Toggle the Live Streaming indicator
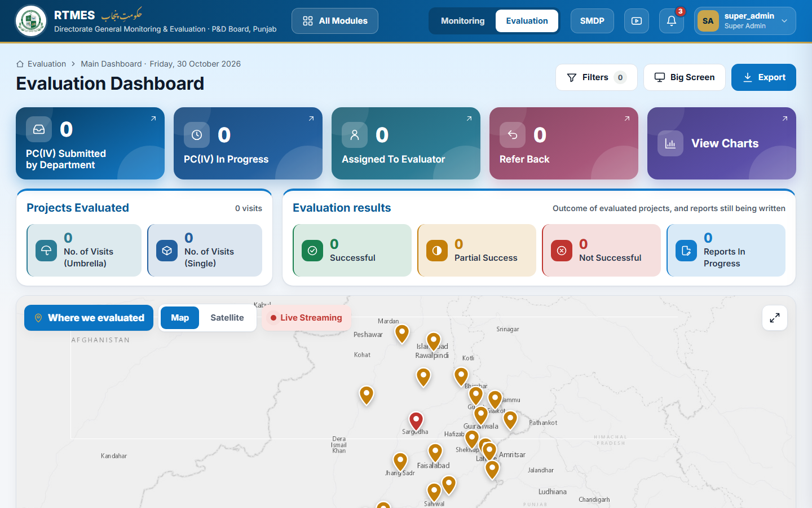 pyautogui.click(x=306, y=318)
